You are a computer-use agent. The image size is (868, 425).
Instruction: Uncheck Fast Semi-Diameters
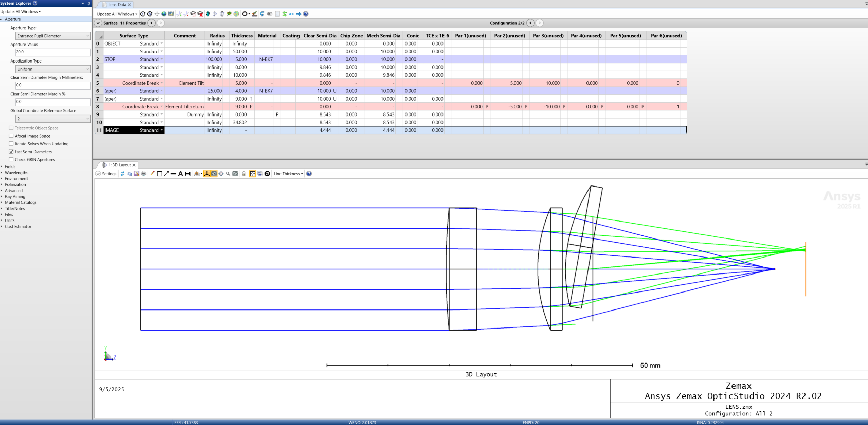pyautogui.click(x=11, y=152)
